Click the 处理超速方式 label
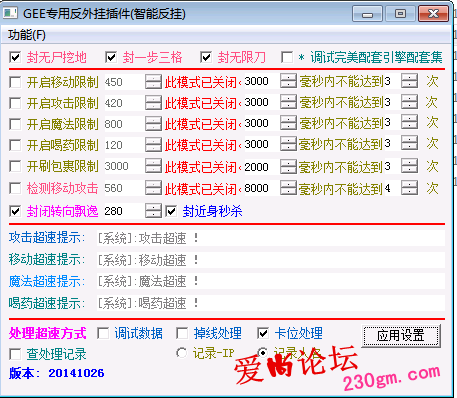 [x=48, y=333]
